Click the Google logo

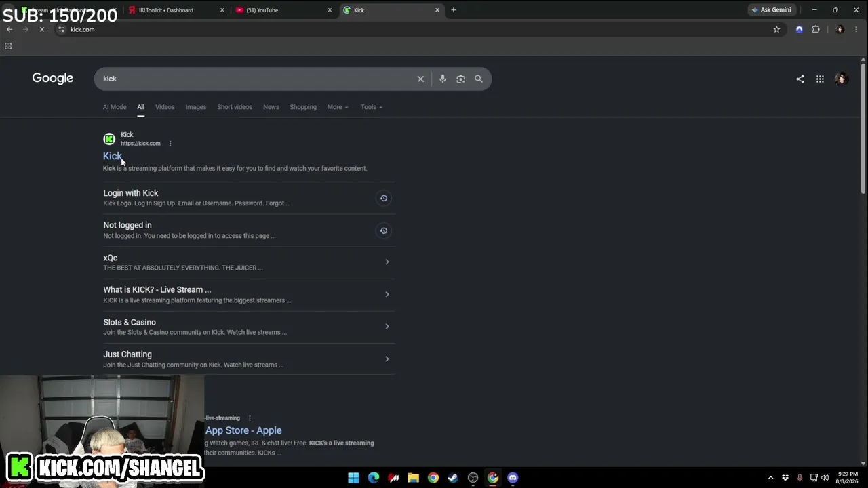click(x=52, y=79)
